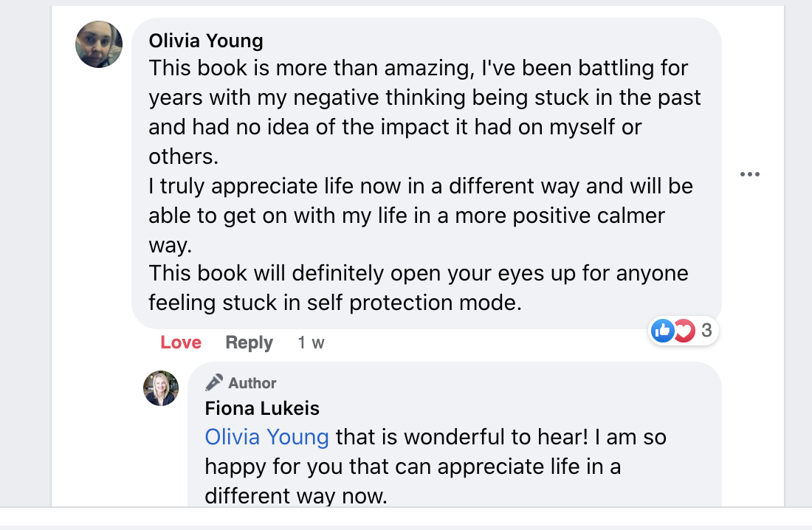Click the "I truly appreciate life now" paragraph

tap(421, 185)
